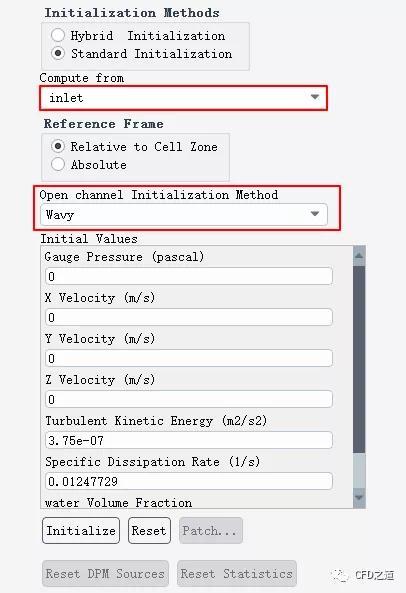Click the Y Velocity input field
This screenshot has height=593, width=406.
click(x=189, y=358)
